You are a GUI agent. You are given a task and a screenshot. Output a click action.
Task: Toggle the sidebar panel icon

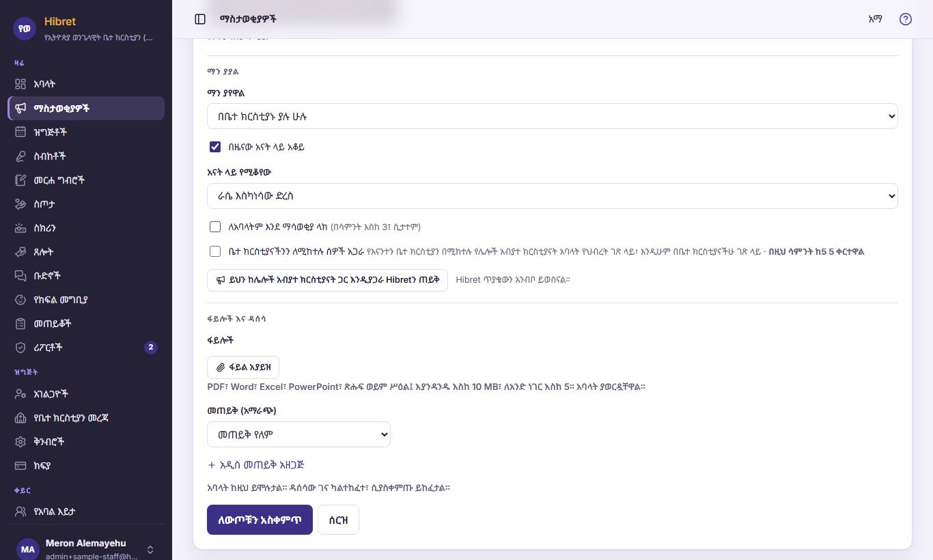(200, 19)
